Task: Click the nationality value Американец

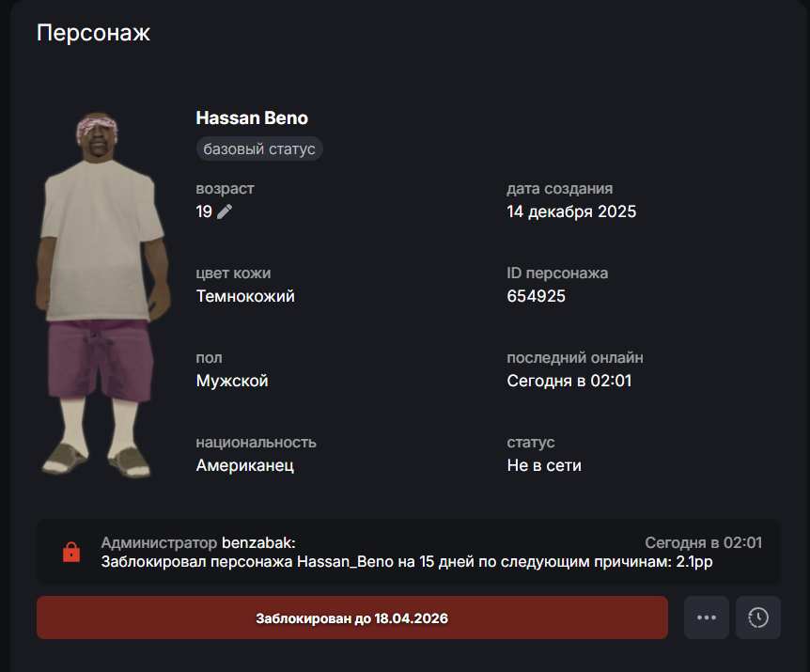Action: pos(245,465)
